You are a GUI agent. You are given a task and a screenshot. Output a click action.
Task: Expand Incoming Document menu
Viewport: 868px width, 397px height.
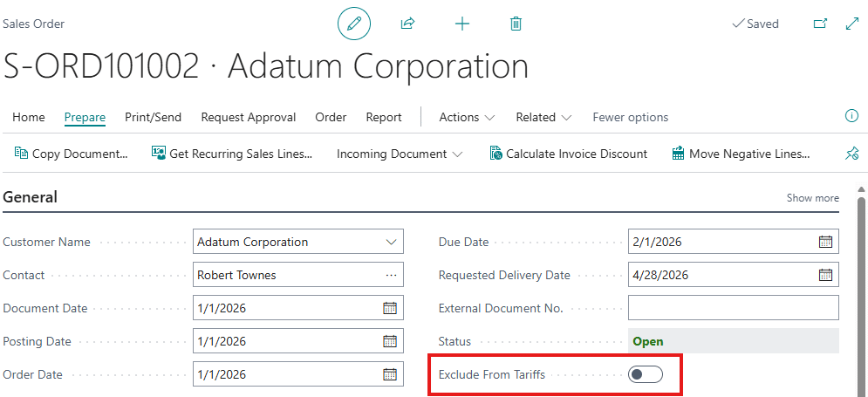[x=400, y=154]
